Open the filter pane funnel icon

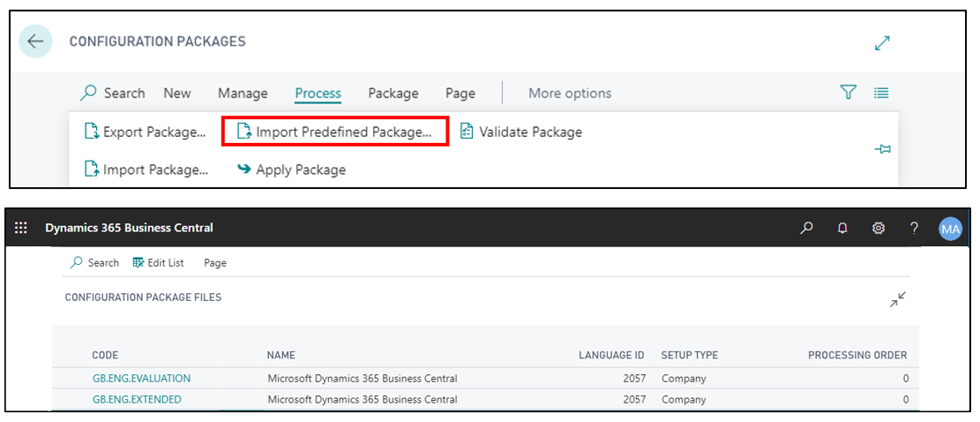click(x=848, y=93)
